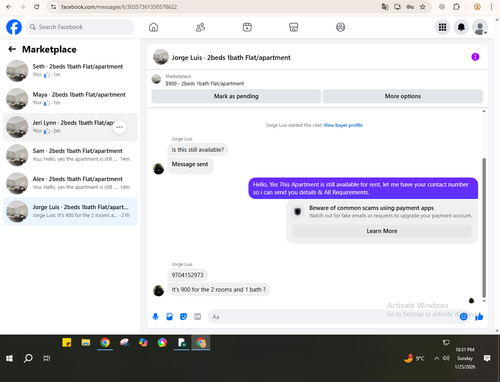Screen dimensions: 500x382
Task: Open Windows taskbar search
Action: coord(28,358)
